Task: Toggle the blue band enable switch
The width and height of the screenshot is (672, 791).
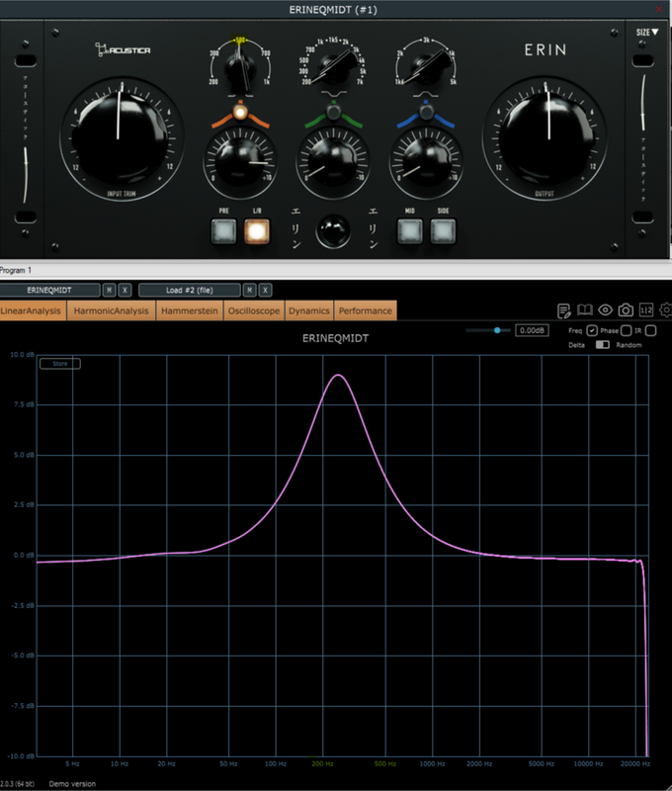Action: pos(427,112)
